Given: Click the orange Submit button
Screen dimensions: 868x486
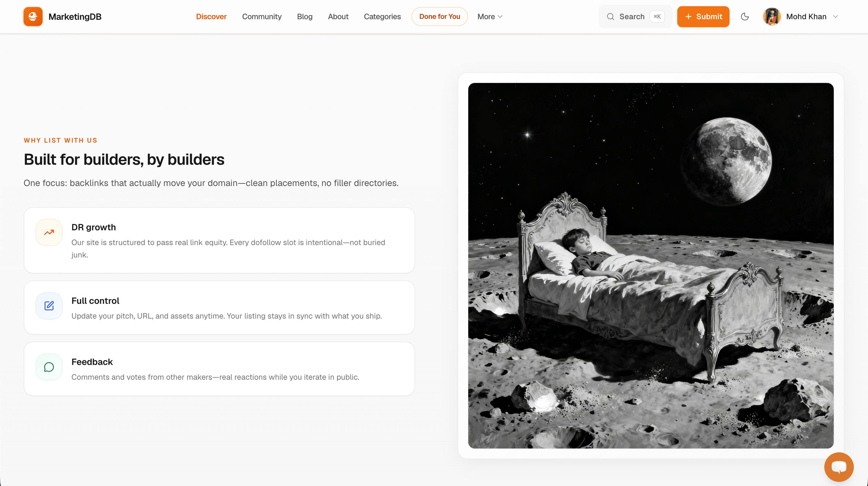Looking at the screenshot, I should click(703, 17).
